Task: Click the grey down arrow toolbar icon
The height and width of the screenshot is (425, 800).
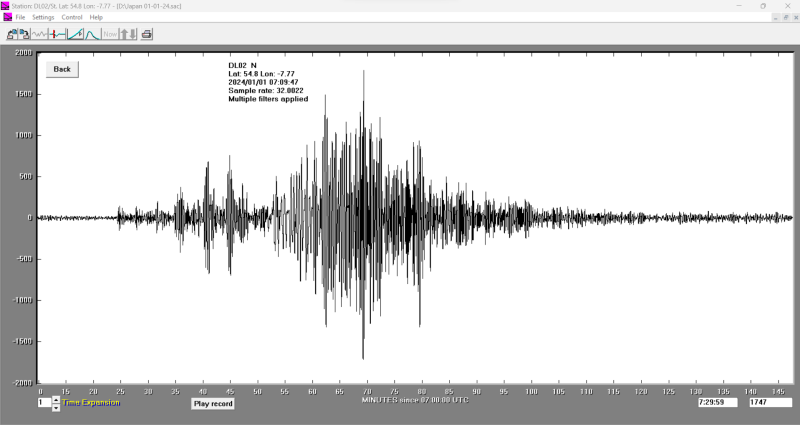Action: 133,34
